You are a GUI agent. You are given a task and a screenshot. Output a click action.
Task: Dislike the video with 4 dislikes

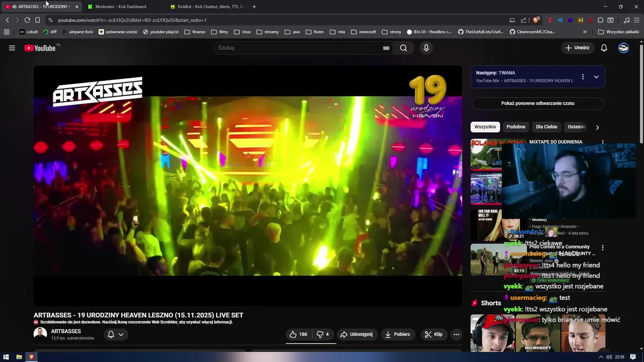[x=323, y=334]
